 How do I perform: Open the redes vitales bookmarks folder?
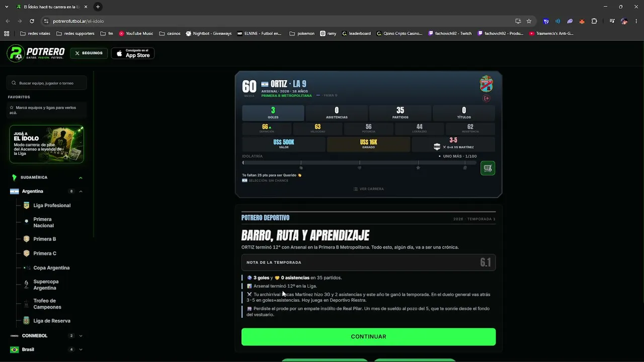(35, 34)
